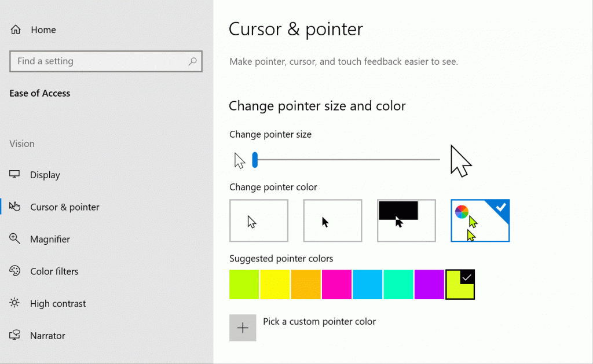Click the large pointer preview right of the slider

click(460, 161)
